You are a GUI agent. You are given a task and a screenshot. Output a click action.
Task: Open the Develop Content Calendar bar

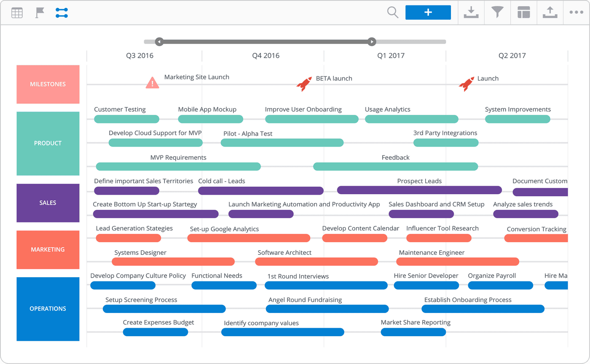[355, 238]
